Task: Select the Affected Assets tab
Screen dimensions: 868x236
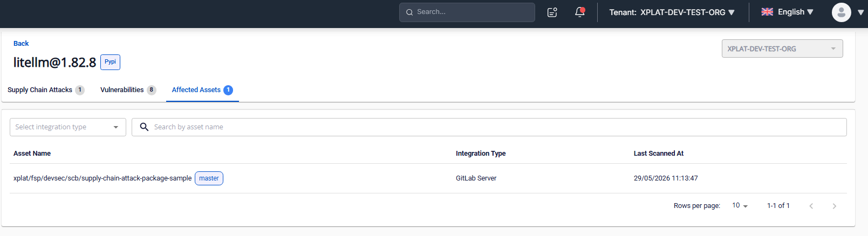Action: point(202,90)
